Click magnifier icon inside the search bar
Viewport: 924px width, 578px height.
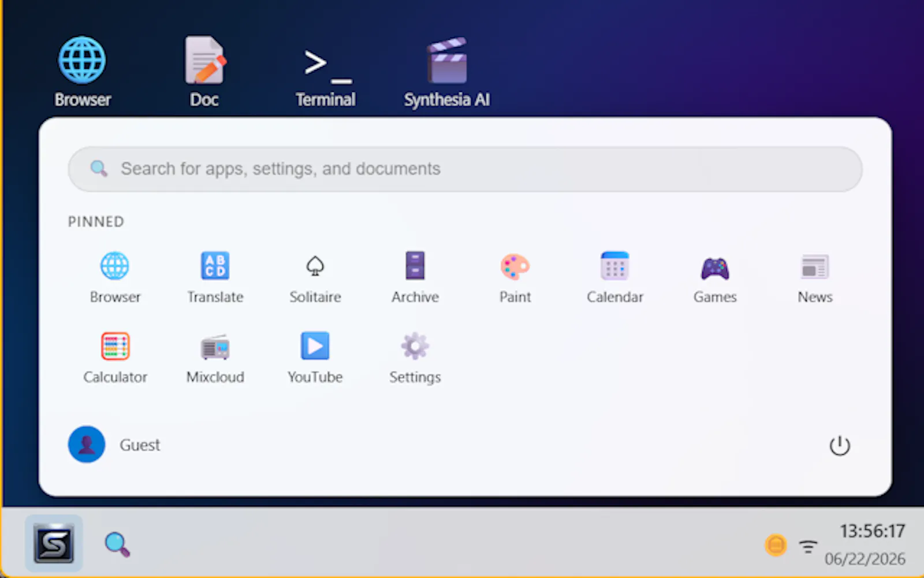99,168
